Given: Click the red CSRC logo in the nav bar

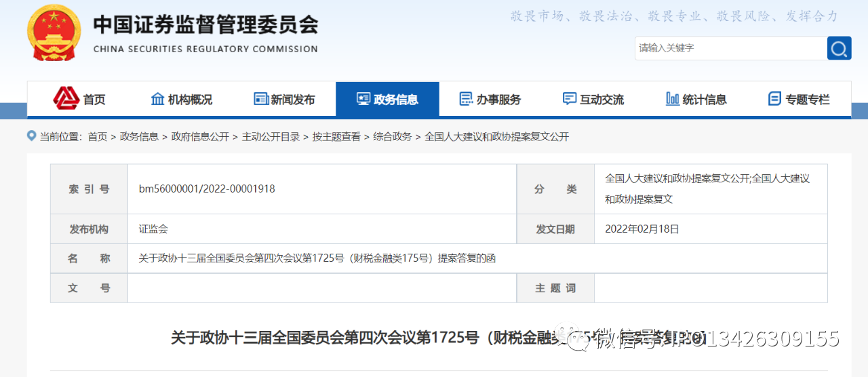Looking at the screenshot, I should (66, 99).
